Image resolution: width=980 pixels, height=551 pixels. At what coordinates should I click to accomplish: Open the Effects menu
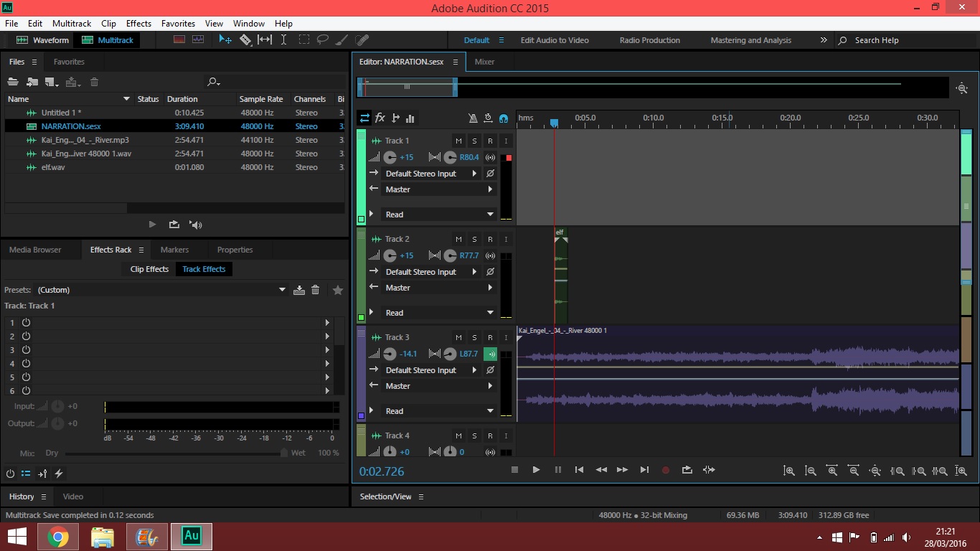(x=138, y=24)
